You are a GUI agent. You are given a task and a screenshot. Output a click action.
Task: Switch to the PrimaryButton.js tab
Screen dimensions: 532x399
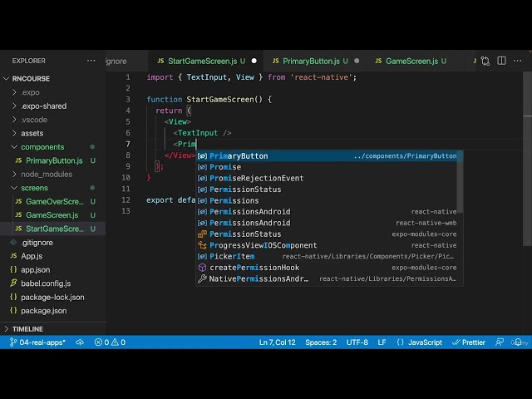click(310, 61)
